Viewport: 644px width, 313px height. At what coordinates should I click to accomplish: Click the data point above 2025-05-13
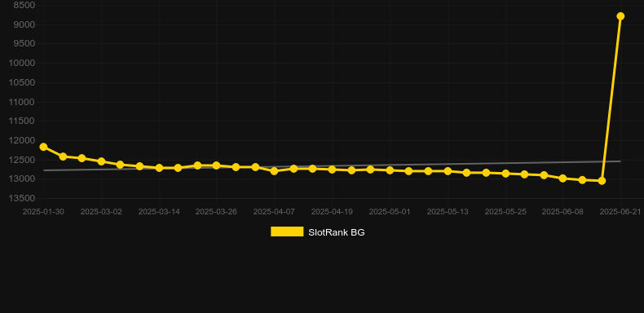pyautogui.click(x=448, y=171)
